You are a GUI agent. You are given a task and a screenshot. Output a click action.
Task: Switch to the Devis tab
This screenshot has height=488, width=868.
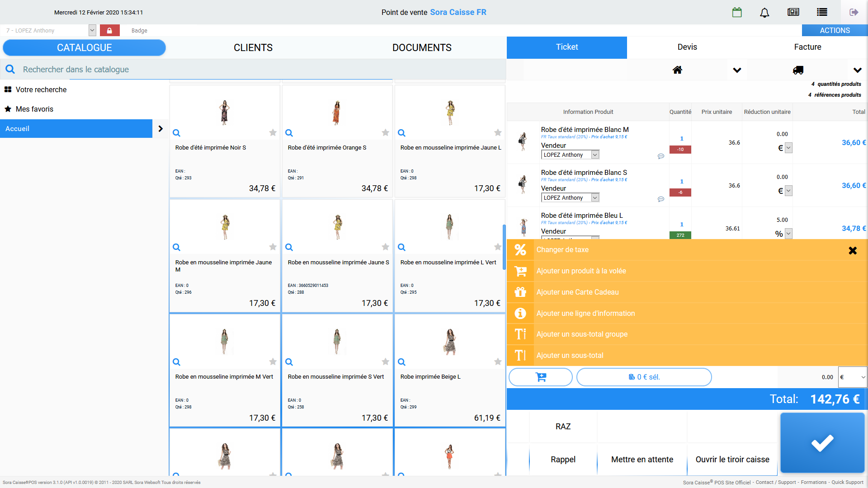[687, 47]
